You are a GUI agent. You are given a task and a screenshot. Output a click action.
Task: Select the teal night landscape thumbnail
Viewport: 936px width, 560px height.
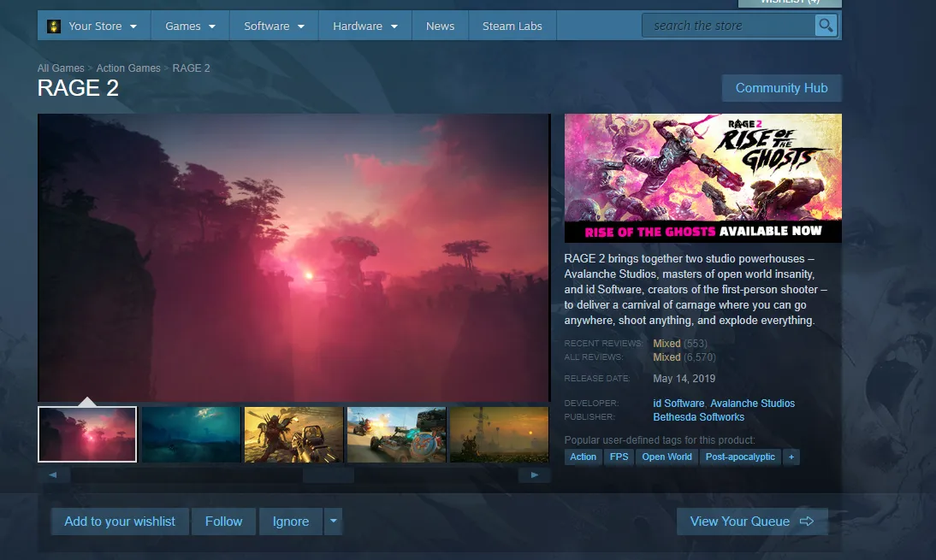[191, 434]
